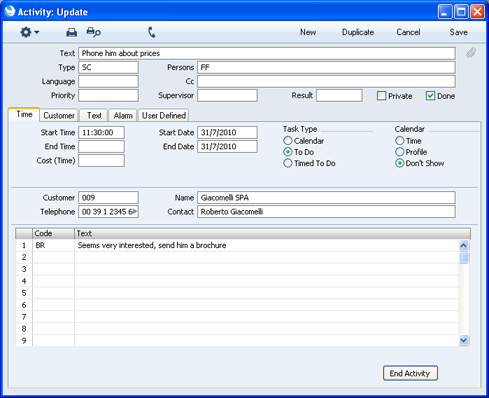489x398 pixels.
Task: Minimize the Activity window
Action: pyautogui.click(x=445, y=12)
